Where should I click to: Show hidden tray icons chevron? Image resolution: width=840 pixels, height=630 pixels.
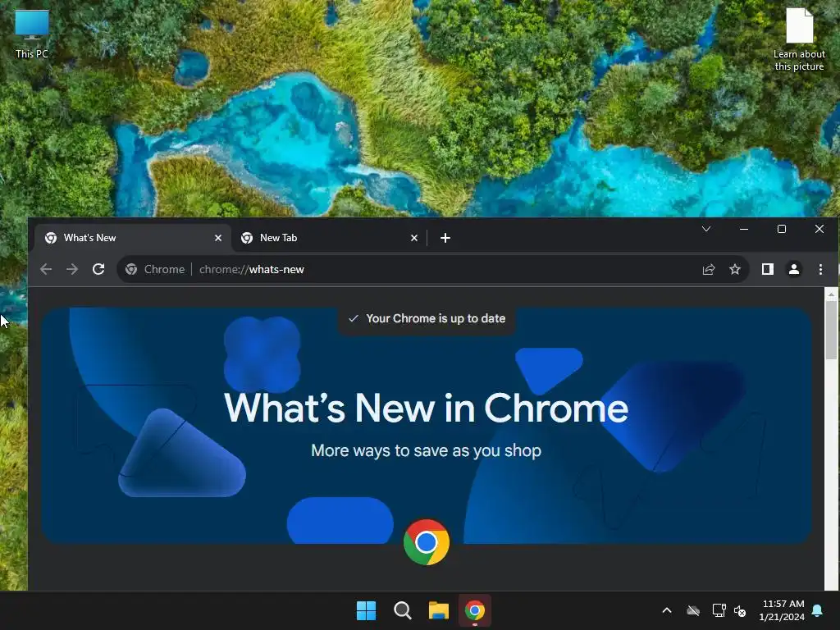pos(667,610)
